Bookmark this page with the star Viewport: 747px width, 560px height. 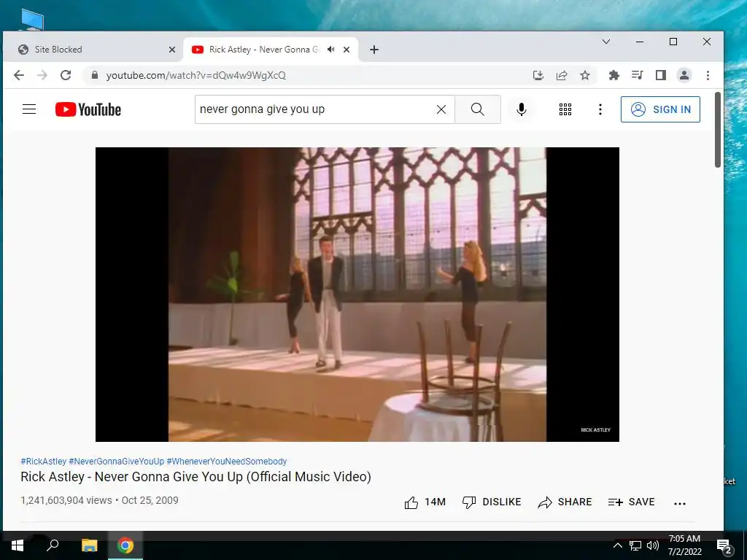[585, 75]
